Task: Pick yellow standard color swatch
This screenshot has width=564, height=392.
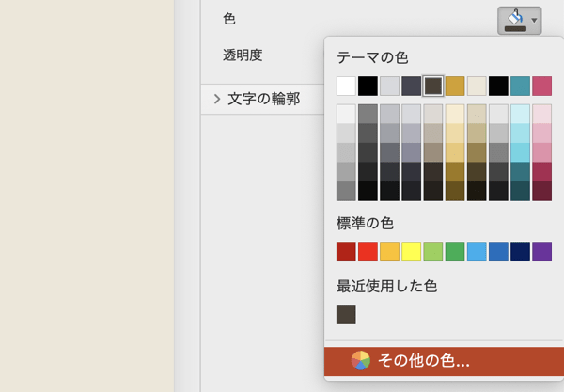Action: (412, 251)
